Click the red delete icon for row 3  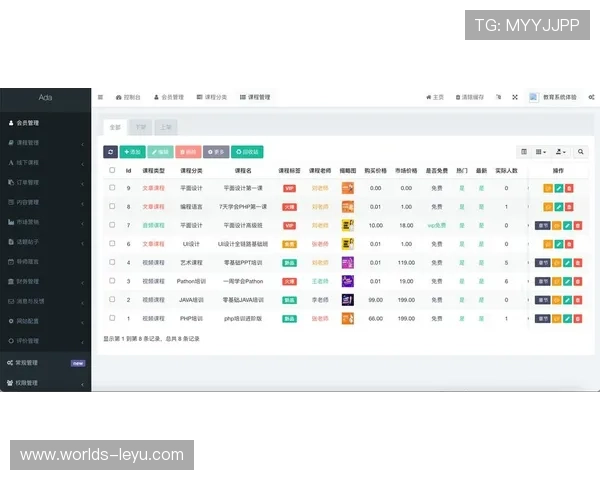click(x=578, y=281)
